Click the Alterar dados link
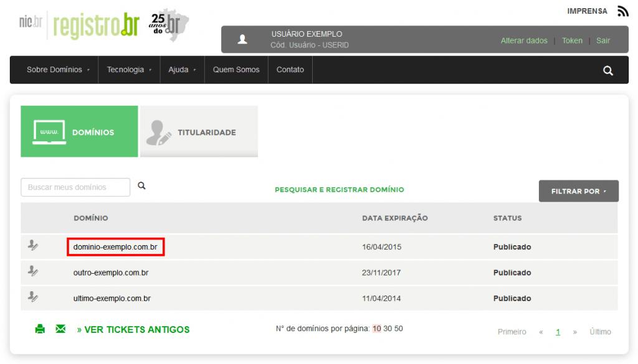 click(x=524, y=40)
